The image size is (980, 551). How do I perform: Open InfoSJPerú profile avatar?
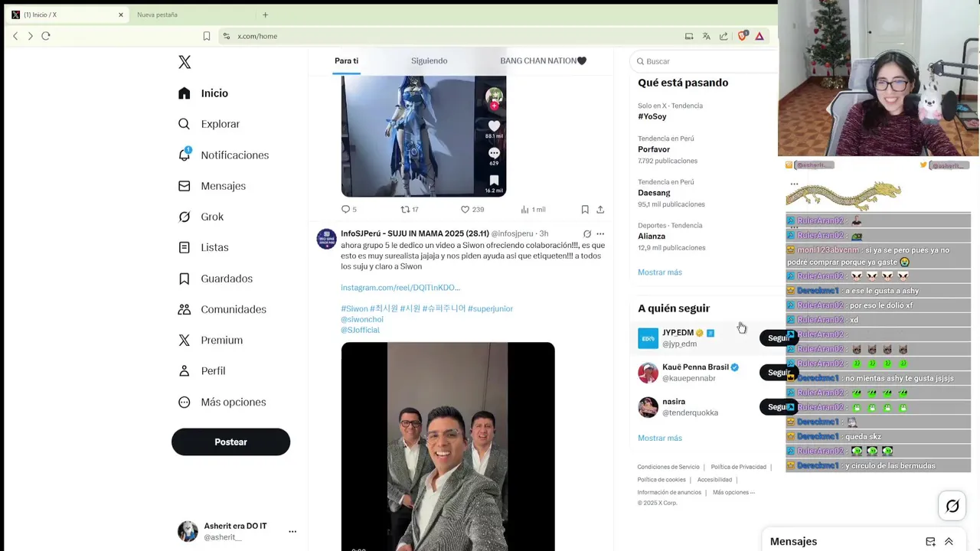tap(326, 239)
